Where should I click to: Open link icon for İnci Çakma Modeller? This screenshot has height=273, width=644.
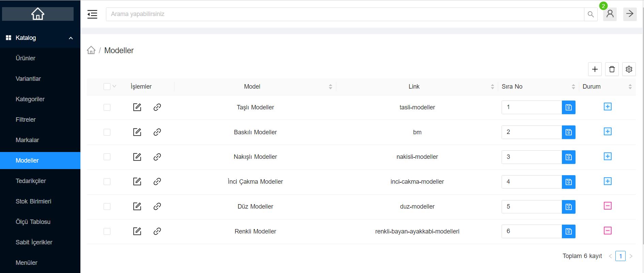157,182
